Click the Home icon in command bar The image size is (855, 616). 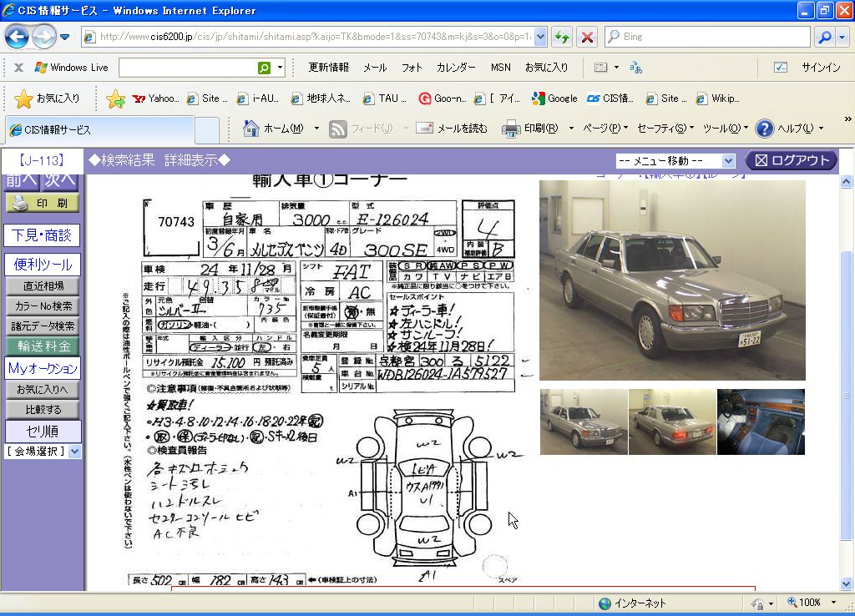point(250,129)
